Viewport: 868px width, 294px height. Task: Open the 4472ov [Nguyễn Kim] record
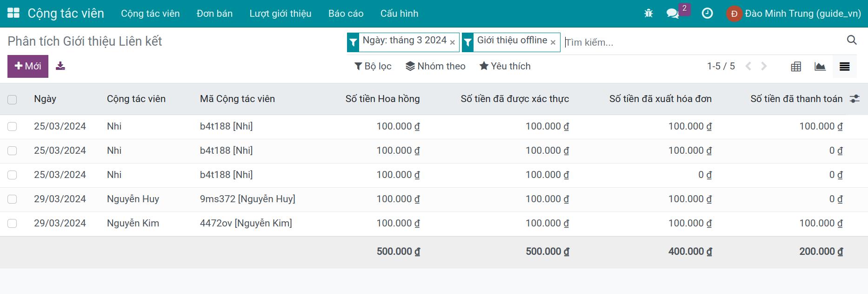point(246,223)
